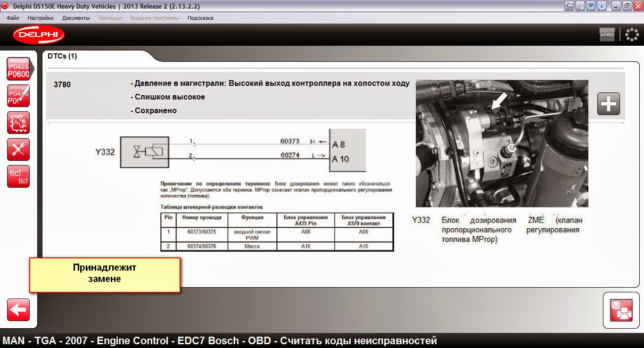Click the 'Сохранено' status line

(x=154, y=110)
